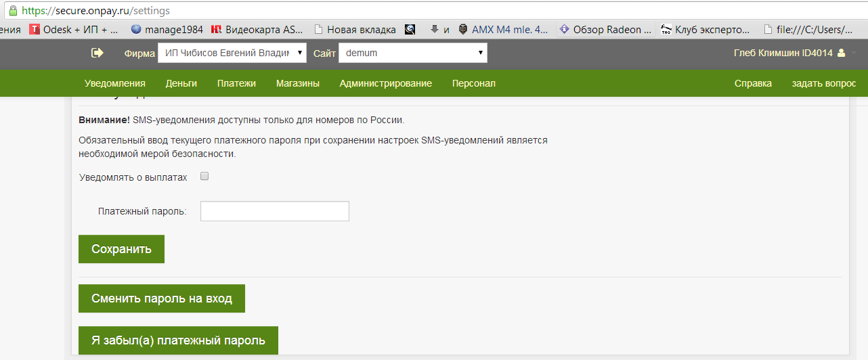Click the user profile icon beside ID4014

[x=841, y=53]
